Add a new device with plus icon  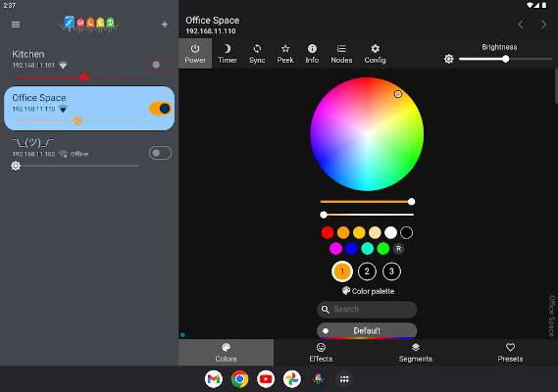pyautogui.click(x=165, y=24)
